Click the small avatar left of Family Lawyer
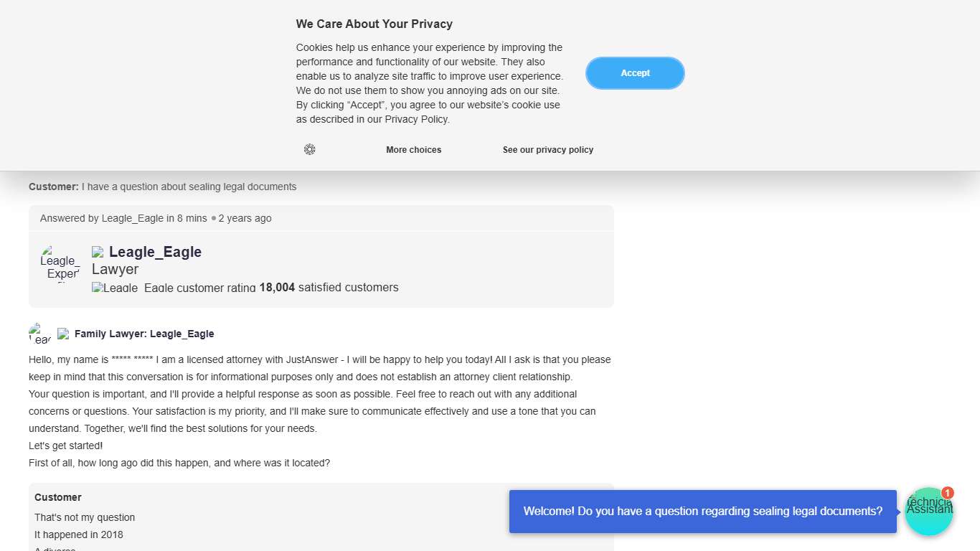 pyautogui.click(x=40, y=334)
